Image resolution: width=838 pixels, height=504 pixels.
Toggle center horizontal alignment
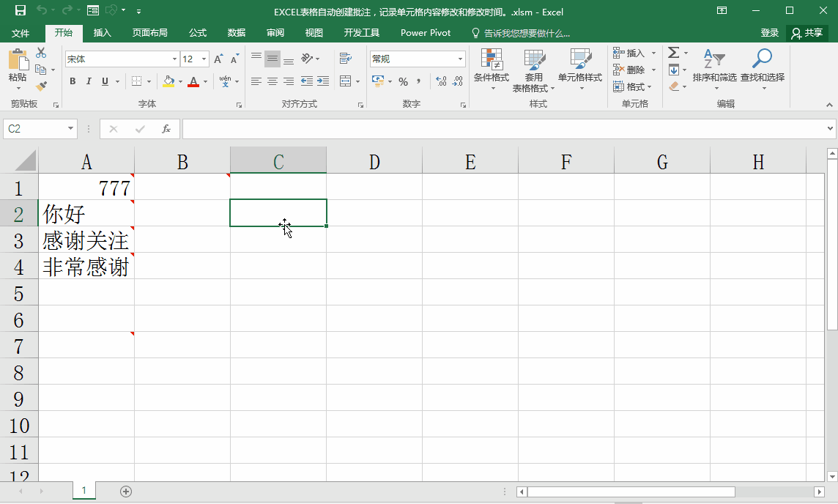(272, 81)
